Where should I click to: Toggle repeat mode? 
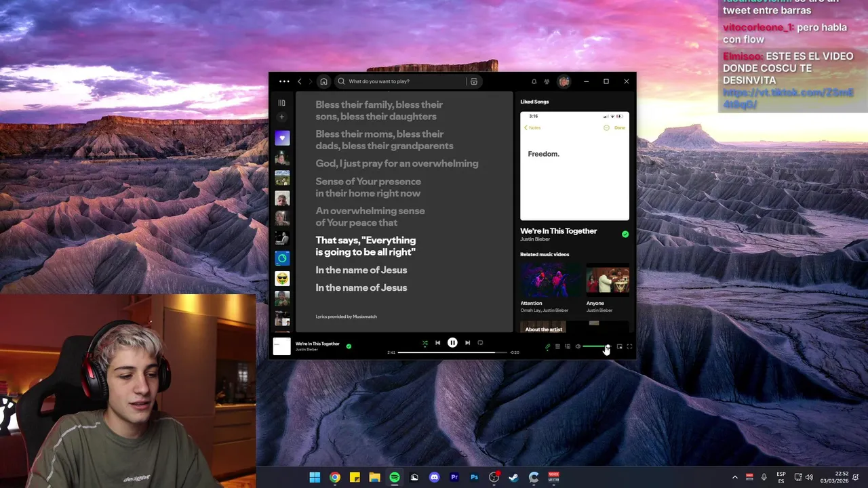pyautogui.click(x=480, y=343)
